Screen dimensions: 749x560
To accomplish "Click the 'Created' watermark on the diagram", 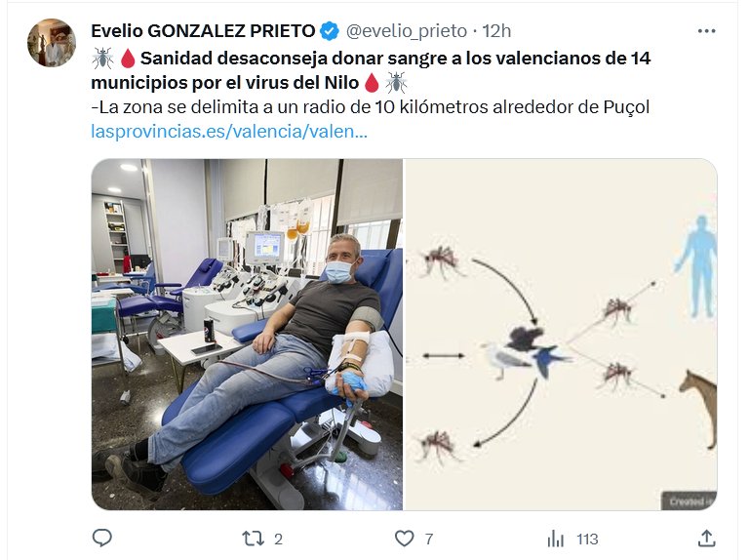I will pos(690,501).
